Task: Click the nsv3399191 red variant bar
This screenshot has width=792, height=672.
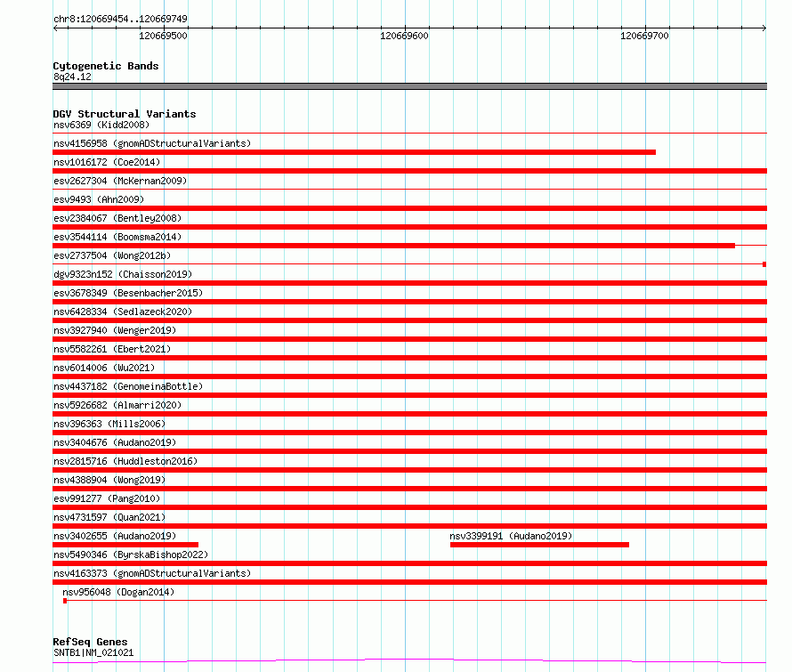Action: [539, 545]
